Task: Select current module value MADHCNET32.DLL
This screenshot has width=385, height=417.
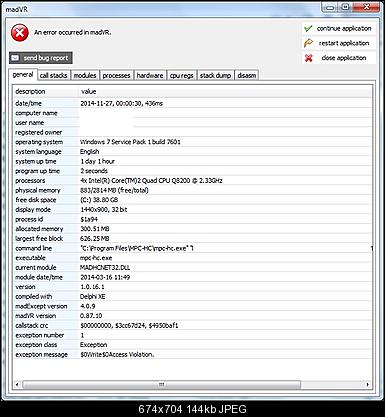Action: point(105,268)
